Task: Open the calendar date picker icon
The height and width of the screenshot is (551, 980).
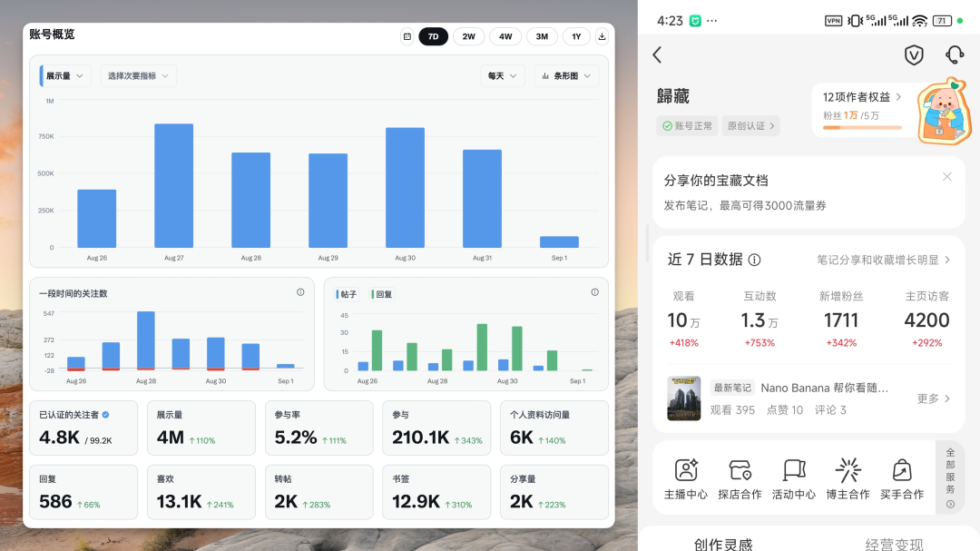Action: point(407,36)
